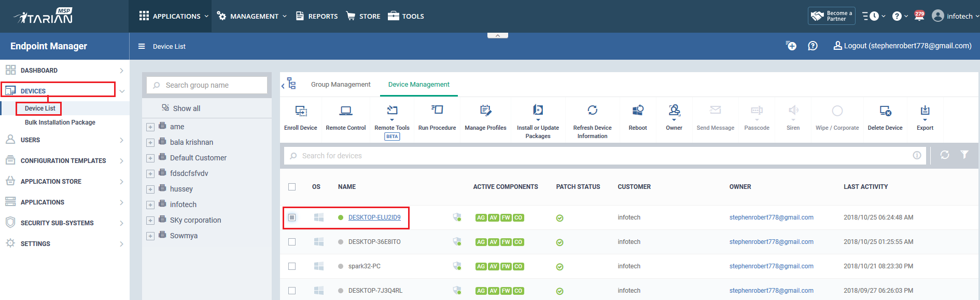
Task: Expand the Default Customer group
Action: (x=150, y=158)
